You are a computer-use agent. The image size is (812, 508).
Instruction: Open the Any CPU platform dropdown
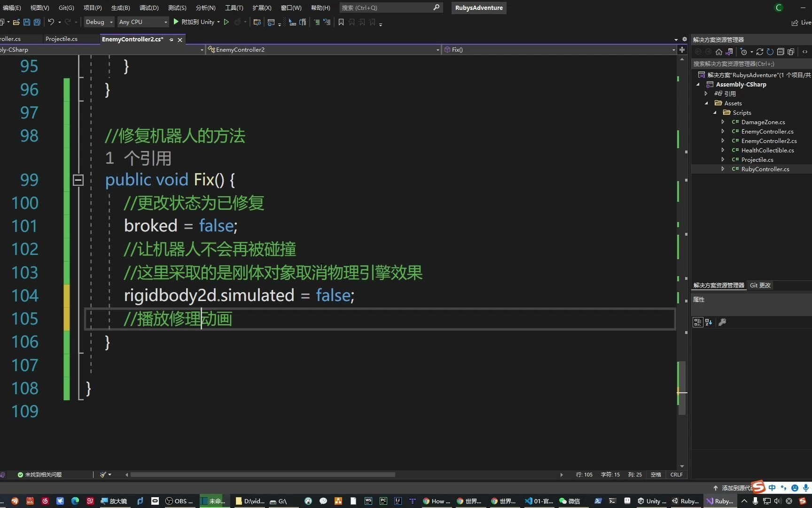pyautogui.click(x=165, y=22)
